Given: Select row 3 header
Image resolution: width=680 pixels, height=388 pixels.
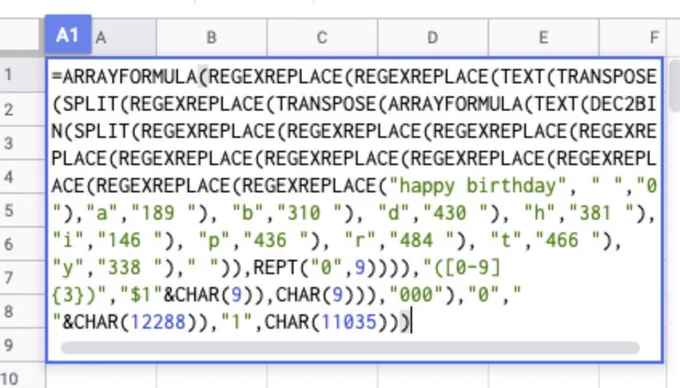Looking at the screenshot, I should pyautogui.click(x=22, y=143).
